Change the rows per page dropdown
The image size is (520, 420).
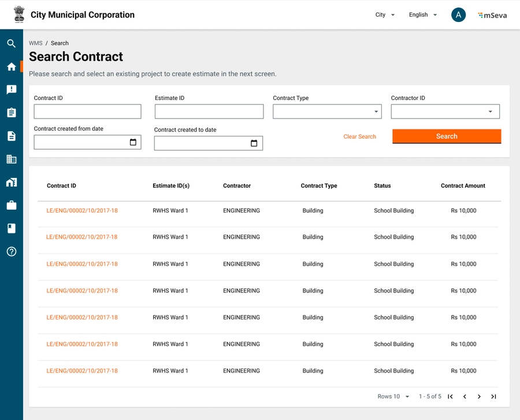(x=393, y=396)
